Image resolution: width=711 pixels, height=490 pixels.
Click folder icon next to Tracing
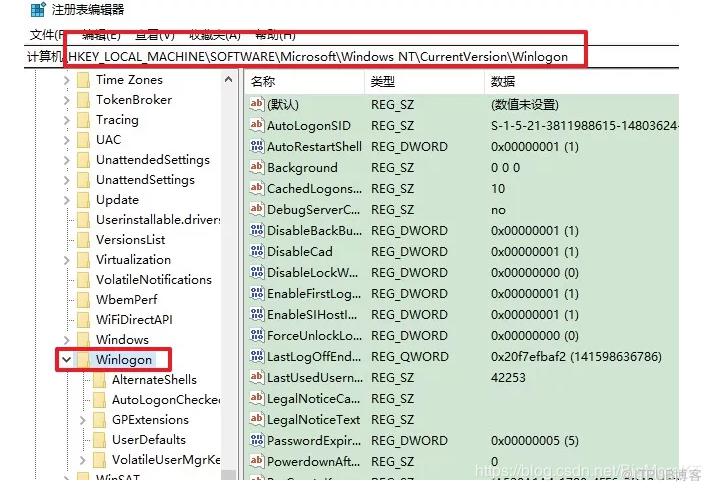83,120
